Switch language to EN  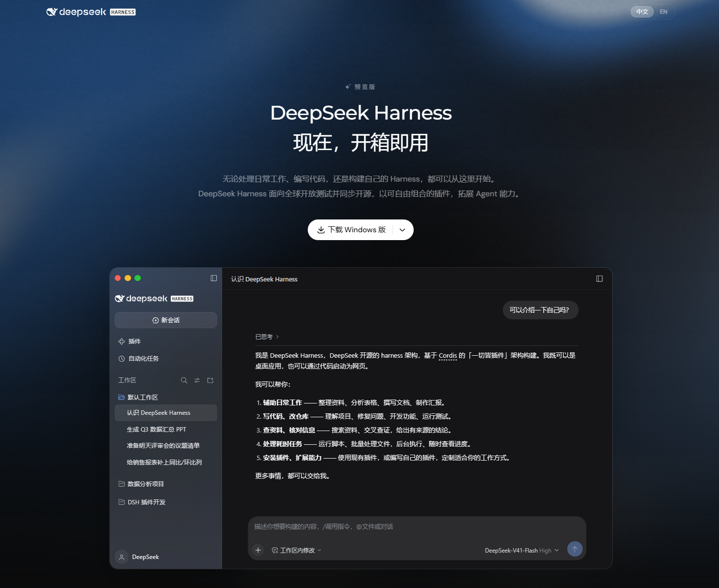point(664,12)
